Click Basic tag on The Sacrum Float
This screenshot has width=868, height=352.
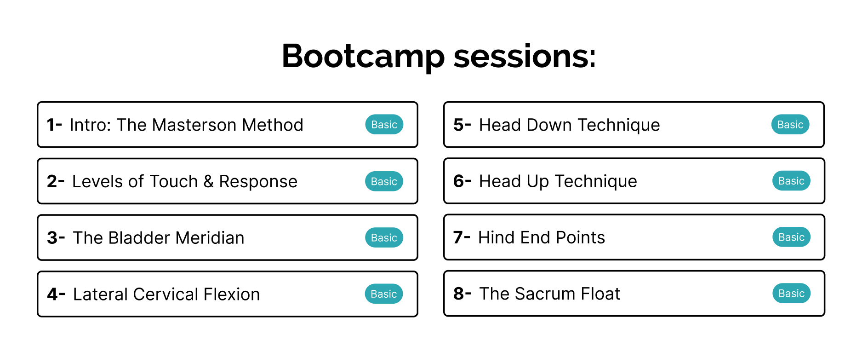point(791,294)
